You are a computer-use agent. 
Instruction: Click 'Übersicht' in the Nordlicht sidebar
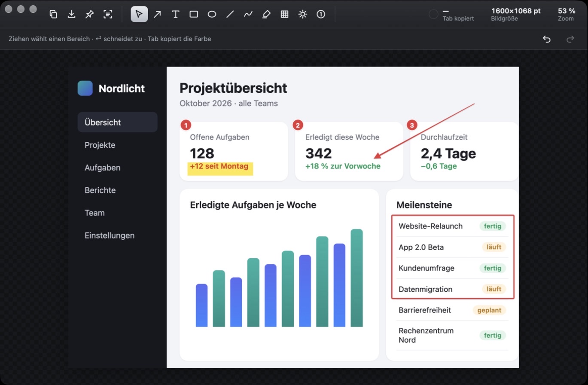pos(117,122)
